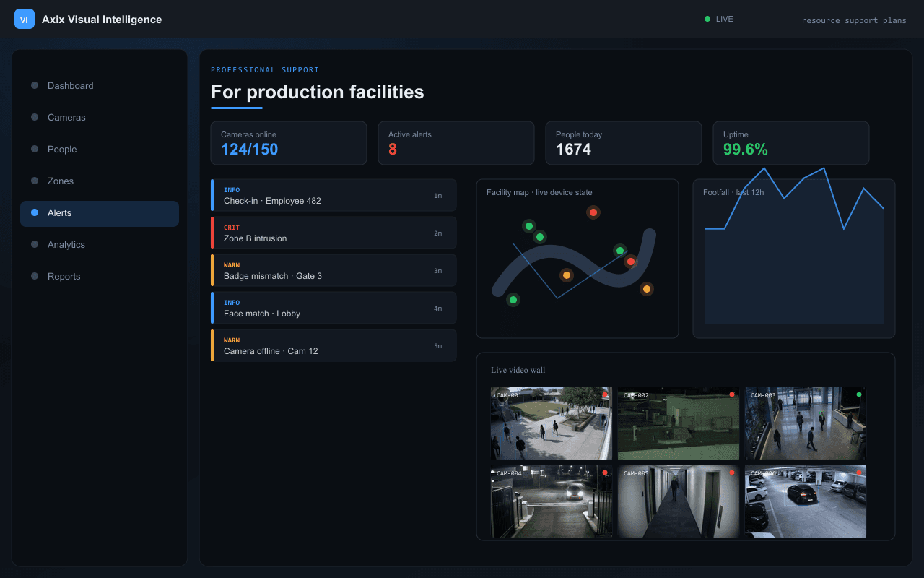Open the CAM-002 night-vision feed
The height and width of the screenshot is (578, 924).
pyautogui.click(x=679, y=423)
